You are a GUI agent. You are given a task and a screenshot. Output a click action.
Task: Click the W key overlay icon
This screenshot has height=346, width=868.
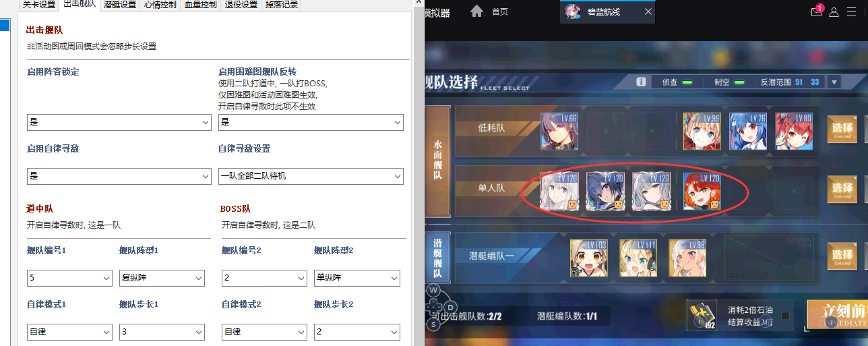coord(433,290)
